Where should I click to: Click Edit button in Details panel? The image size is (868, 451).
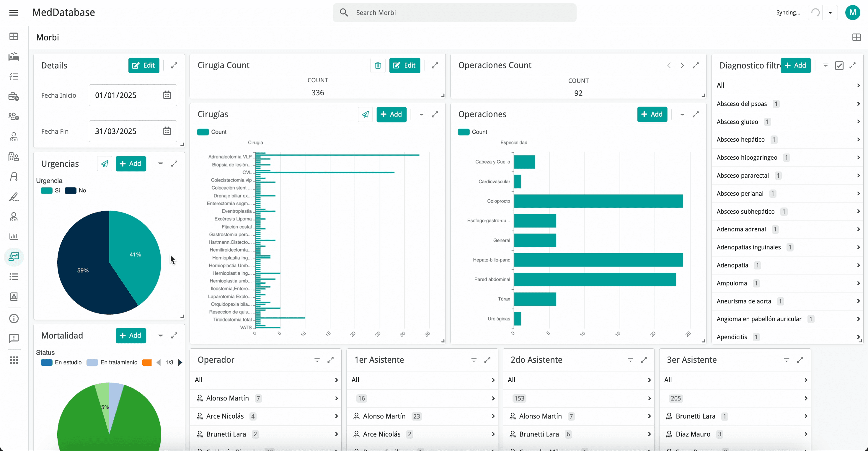point(143,65)
